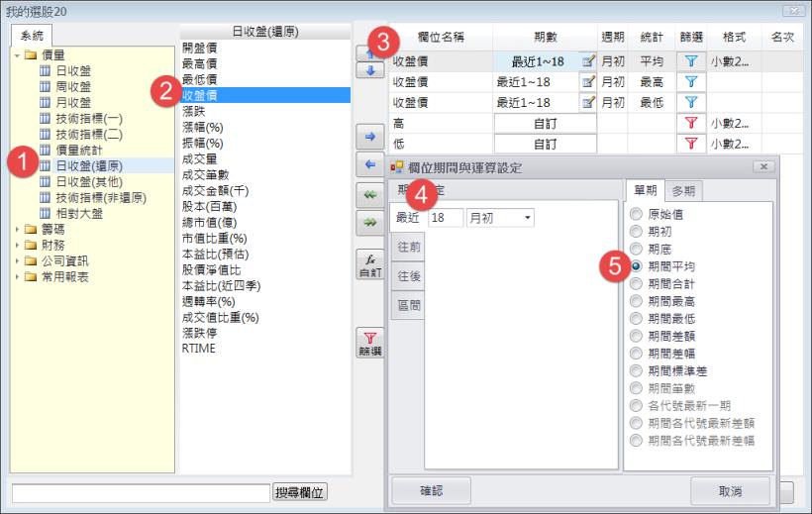The image size is (812, 514).
Task: Click the 價量 folder icon
Action: pyautogui.click(x=31, y=54)
